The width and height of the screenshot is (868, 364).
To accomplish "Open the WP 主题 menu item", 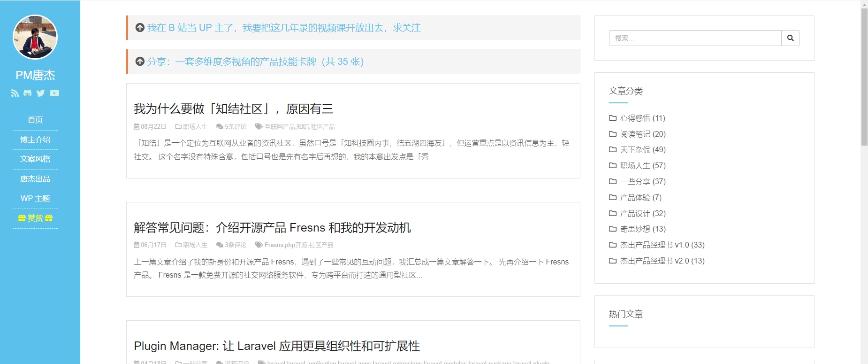I will click(35, 198).
